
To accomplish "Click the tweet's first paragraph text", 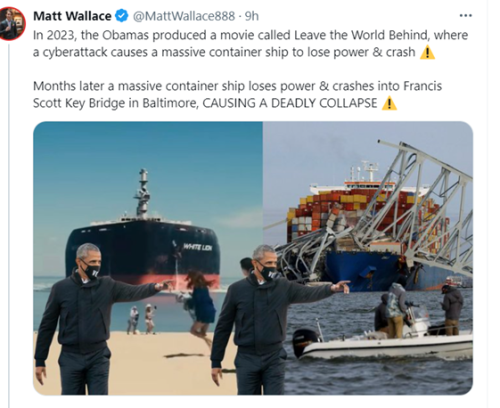I will [251, 44].
